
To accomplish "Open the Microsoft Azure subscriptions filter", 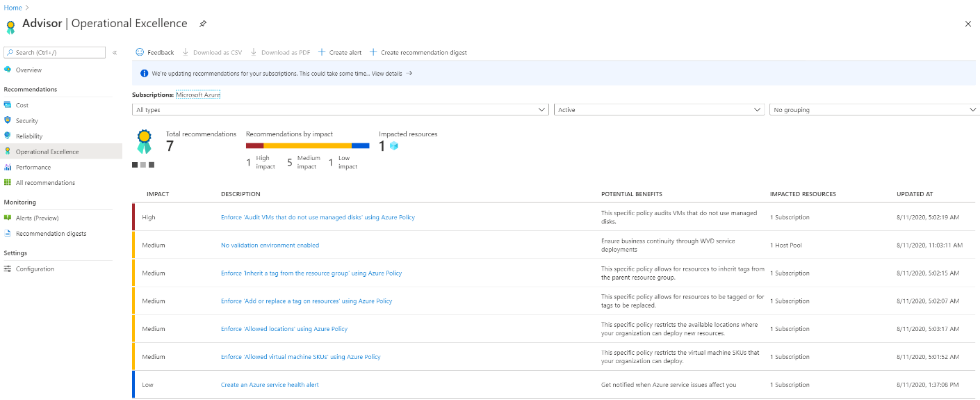I will [x=198, y=94].
